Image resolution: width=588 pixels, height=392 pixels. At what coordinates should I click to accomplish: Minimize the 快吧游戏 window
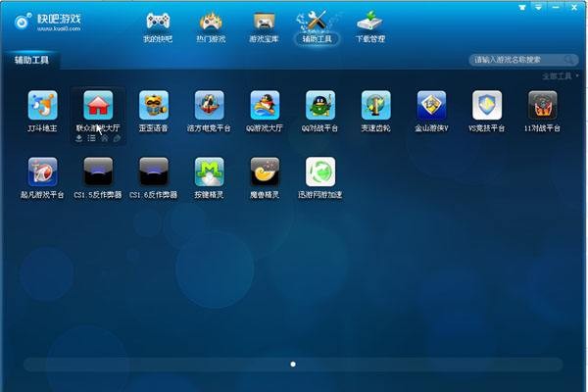[556, 7]
